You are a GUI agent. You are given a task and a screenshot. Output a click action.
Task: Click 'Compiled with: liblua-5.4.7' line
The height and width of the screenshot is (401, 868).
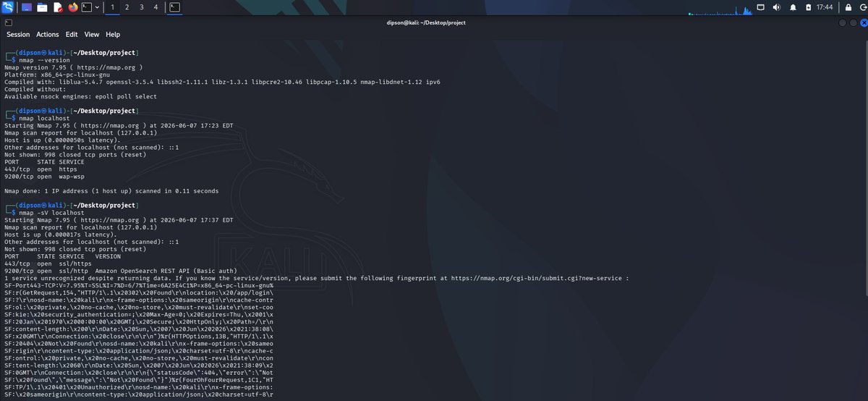(x=222, y=82)
